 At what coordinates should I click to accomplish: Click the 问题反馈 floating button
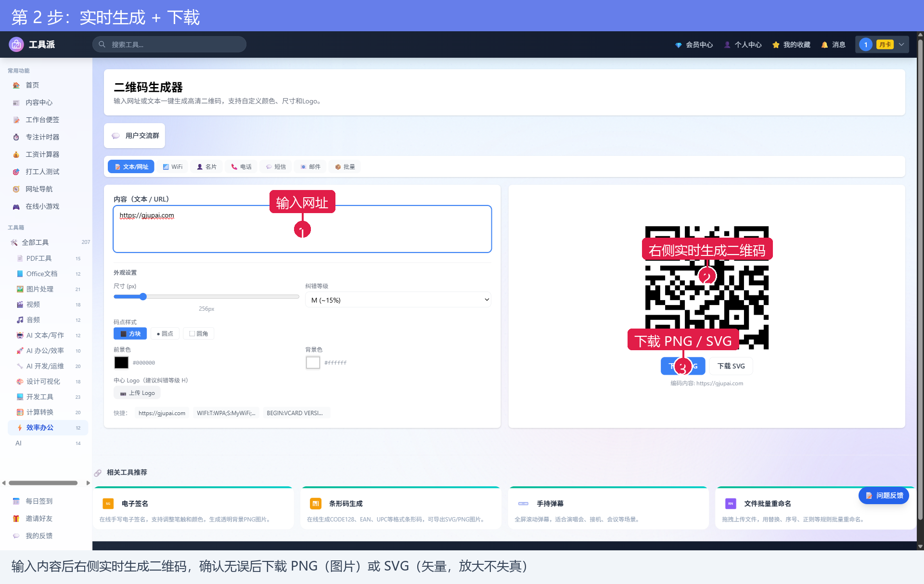point(884,495)
